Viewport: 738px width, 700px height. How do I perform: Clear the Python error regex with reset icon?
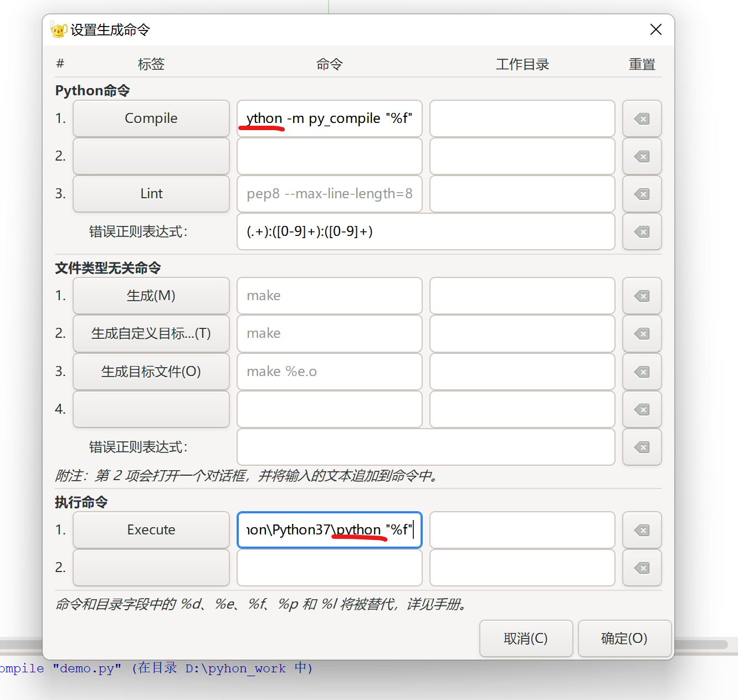[642, 232]
